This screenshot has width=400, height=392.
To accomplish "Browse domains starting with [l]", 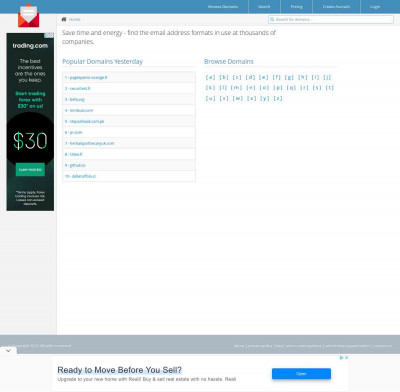I will 223,88.
